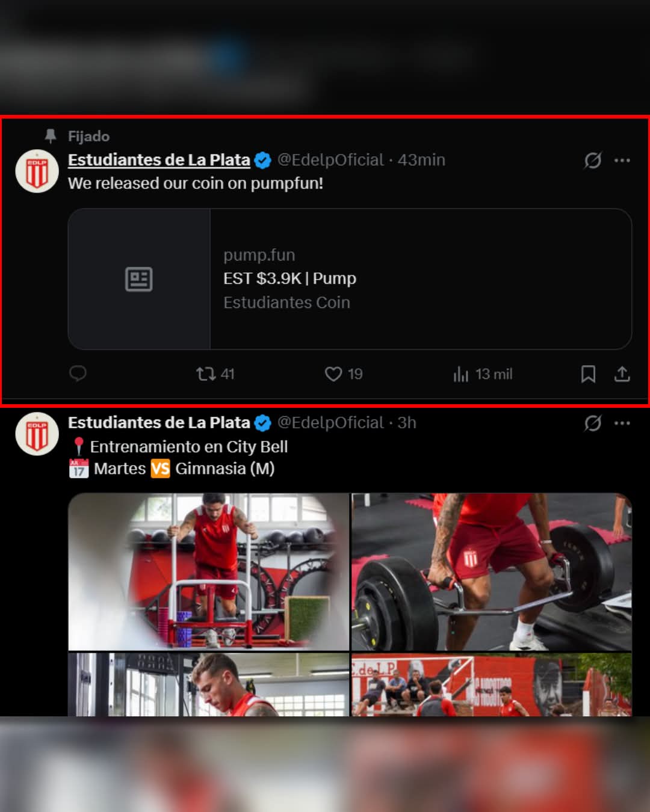Viewport: 650px width, 812px height.
Task: Open the sled push training photo
Action: (x=208, y=571)
